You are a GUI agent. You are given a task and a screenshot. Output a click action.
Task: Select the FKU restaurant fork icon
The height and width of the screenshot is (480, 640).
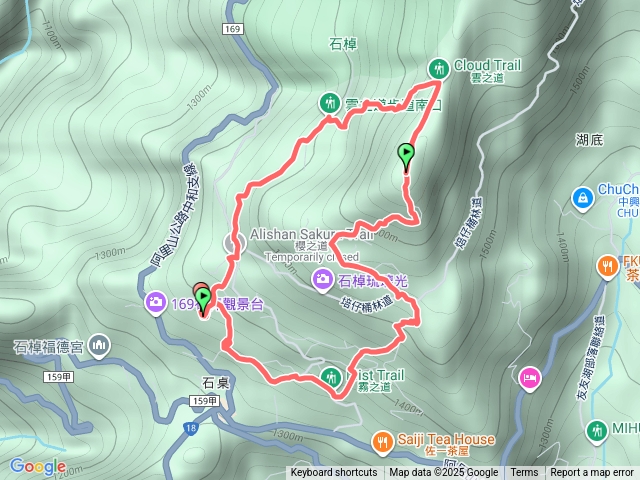608,267
